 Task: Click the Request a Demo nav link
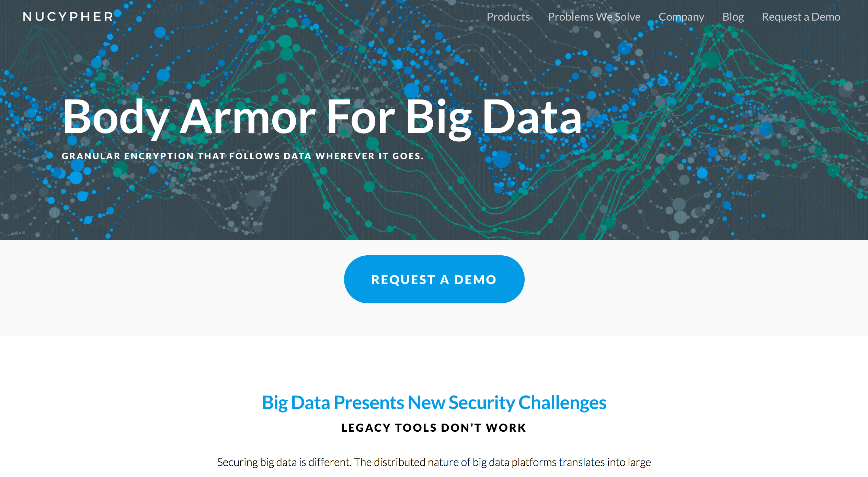[x=801, y=16]
